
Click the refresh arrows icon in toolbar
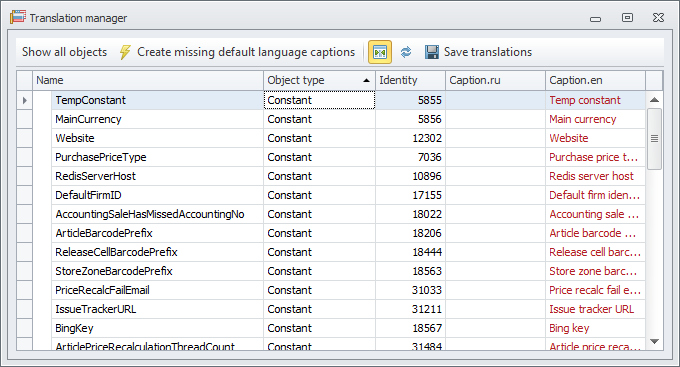coord(406,52)
